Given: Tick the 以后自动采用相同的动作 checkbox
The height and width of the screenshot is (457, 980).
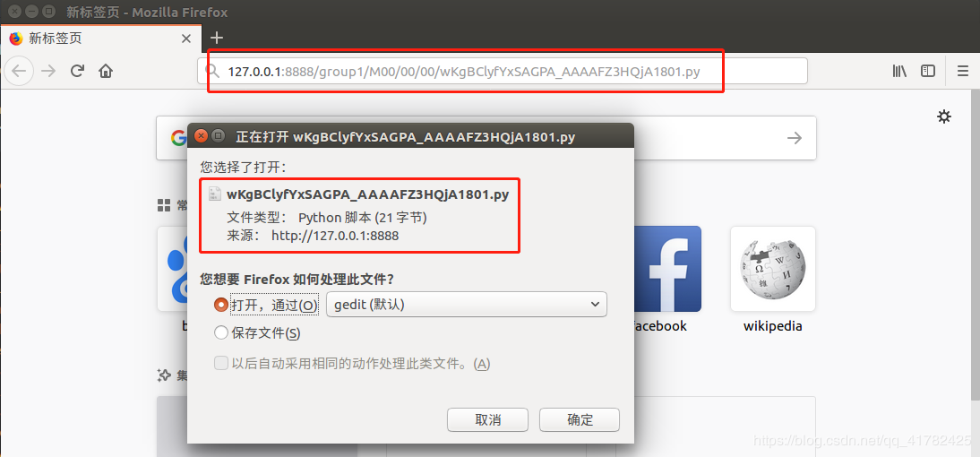Looking at the screenshot, I should point(220,363).
